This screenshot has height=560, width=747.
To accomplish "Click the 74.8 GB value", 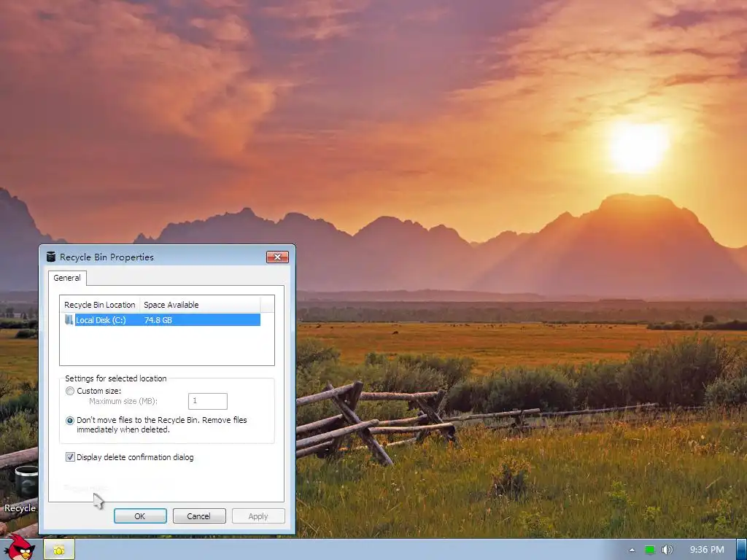I will click(158, 320).
